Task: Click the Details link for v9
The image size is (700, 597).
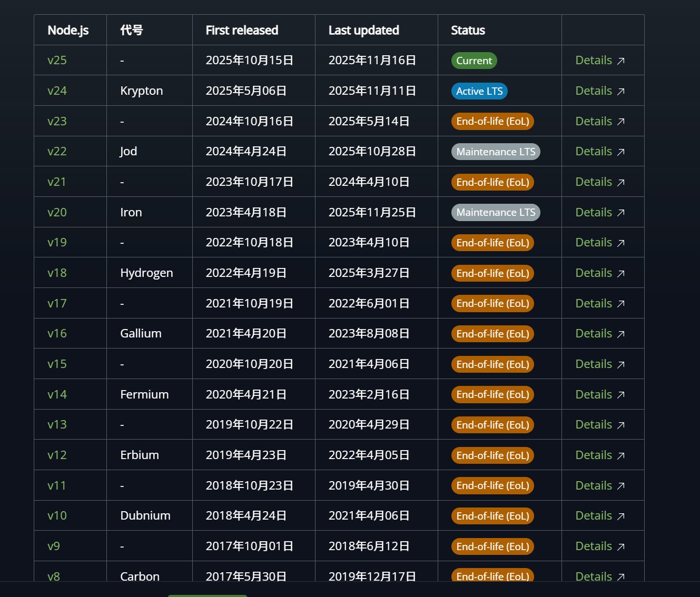Action: (600, 546)
